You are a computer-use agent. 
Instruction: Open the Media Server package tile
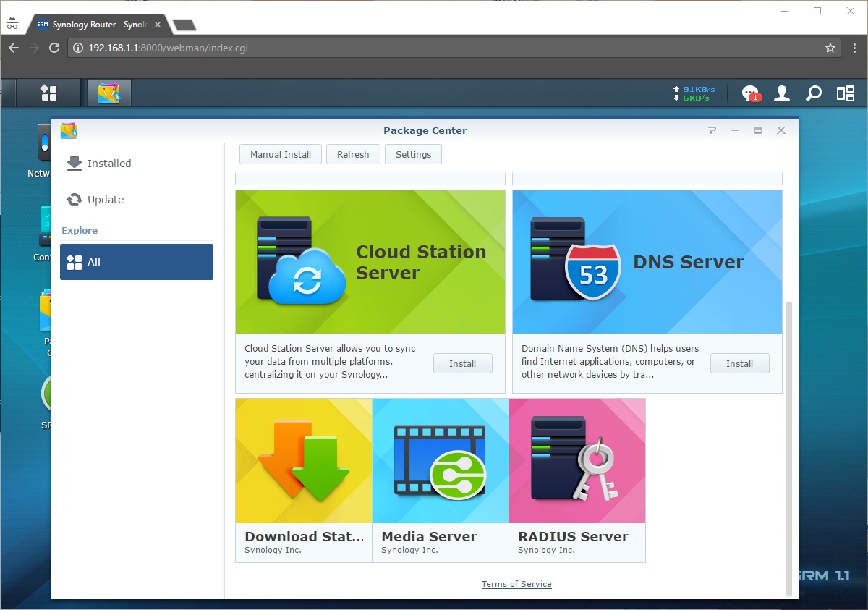(x=441, y=480)
